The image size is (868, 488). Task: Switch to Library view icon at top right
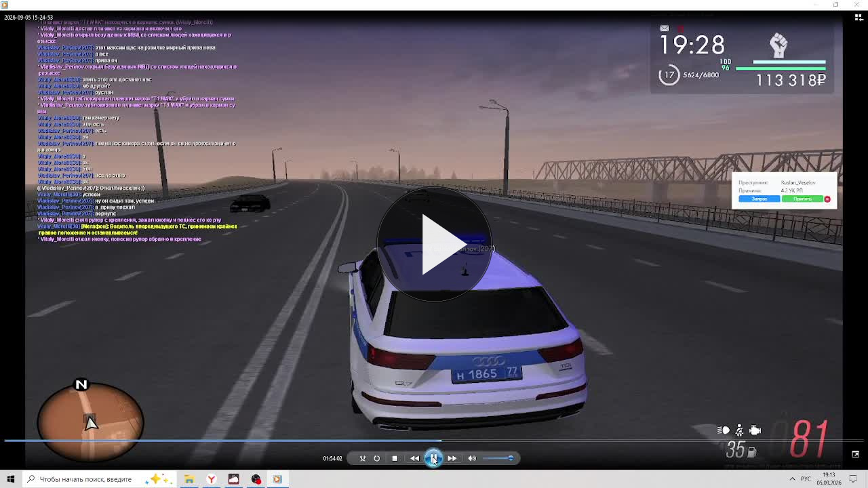point(858,18)
